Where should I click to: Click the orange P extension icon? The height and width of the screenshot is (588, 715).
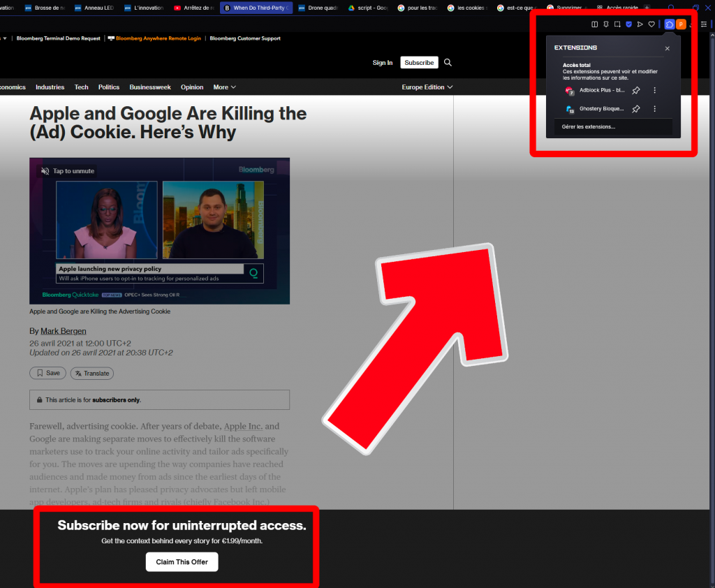click(681, 24)
